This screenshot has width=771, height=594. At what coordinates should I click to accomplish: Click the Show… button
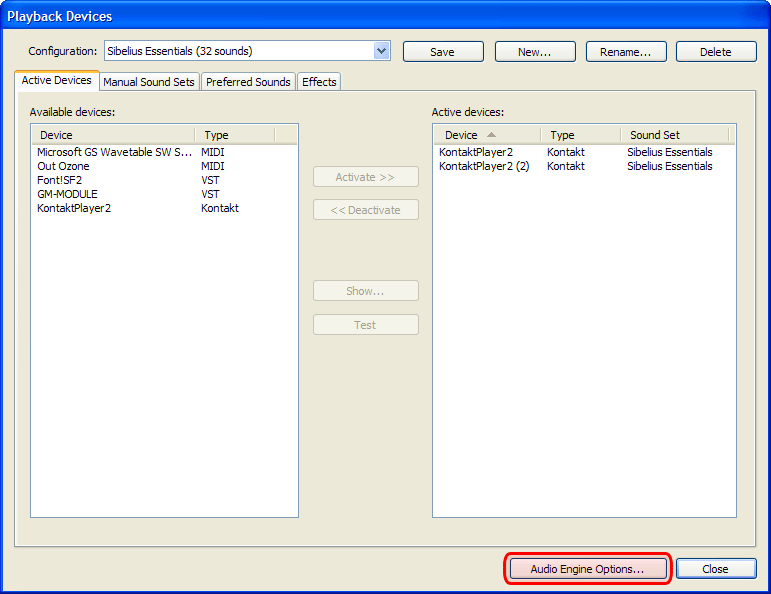tap(366, 291)
